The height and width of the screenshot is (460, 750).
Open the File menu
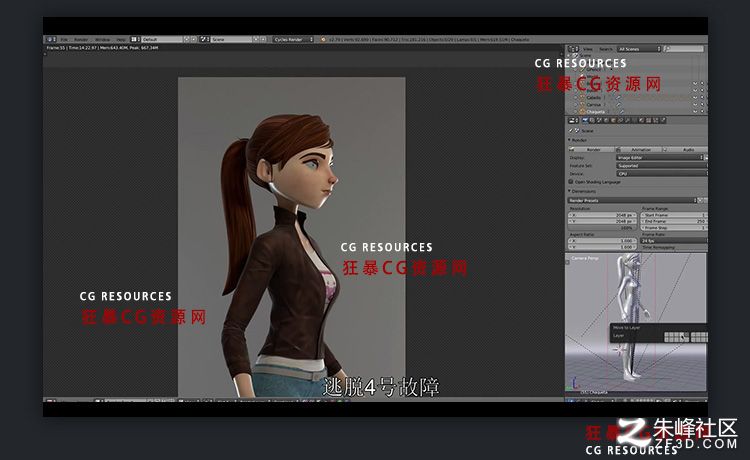point(64,39)
